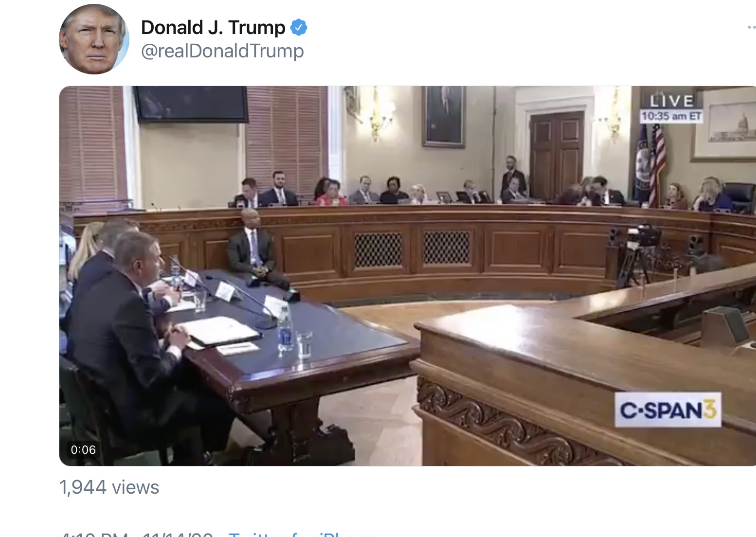Screen dimensions: 756x537
Task: Click the 1,944 views count
Action: [109, 487]
